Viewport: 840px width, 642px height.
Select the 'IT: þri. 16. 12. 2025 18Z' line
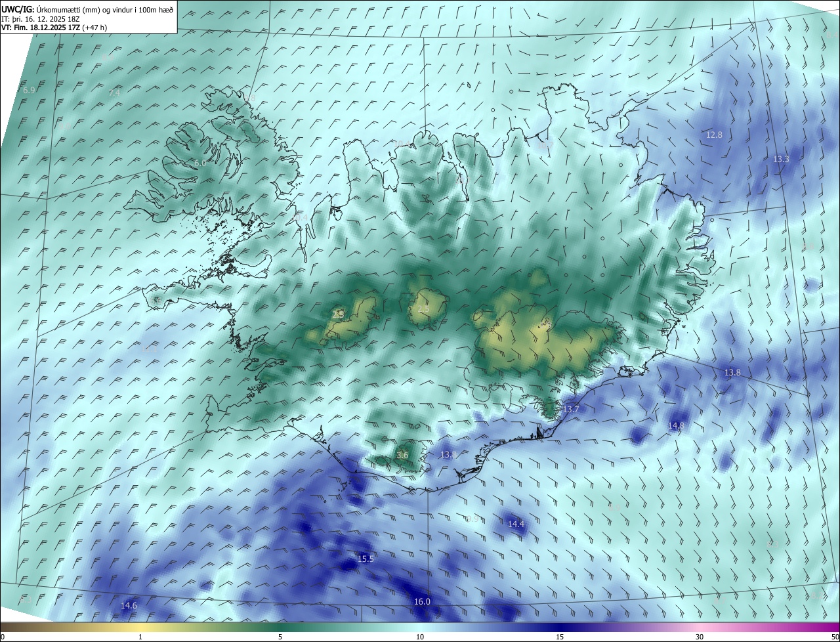[39, 19]
